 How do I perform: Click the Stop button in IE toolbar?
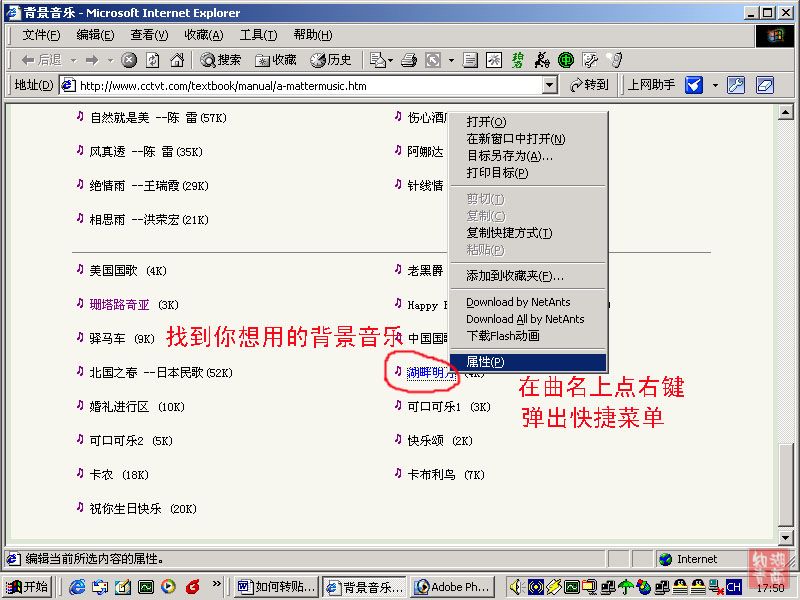(x=129, y=60)
